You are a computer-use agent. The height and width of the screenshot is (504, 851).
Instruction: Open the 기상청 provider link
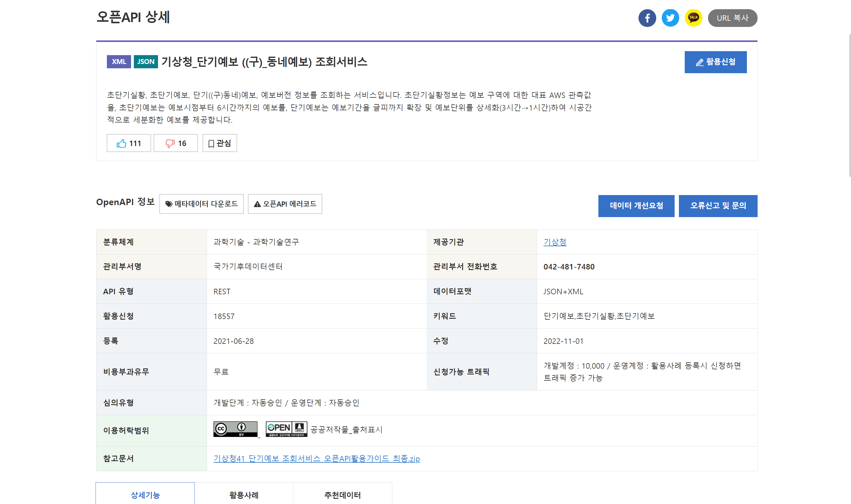tap(555, 242)
